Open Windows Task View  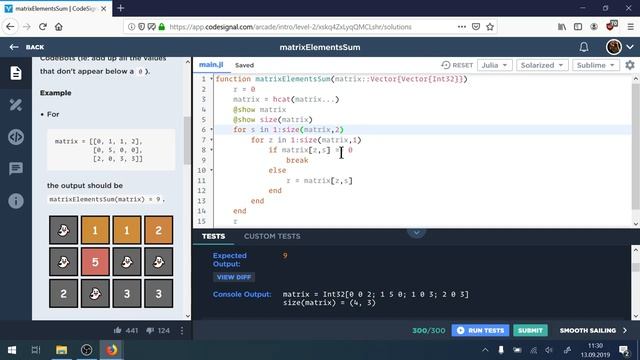tap(36, 350)
